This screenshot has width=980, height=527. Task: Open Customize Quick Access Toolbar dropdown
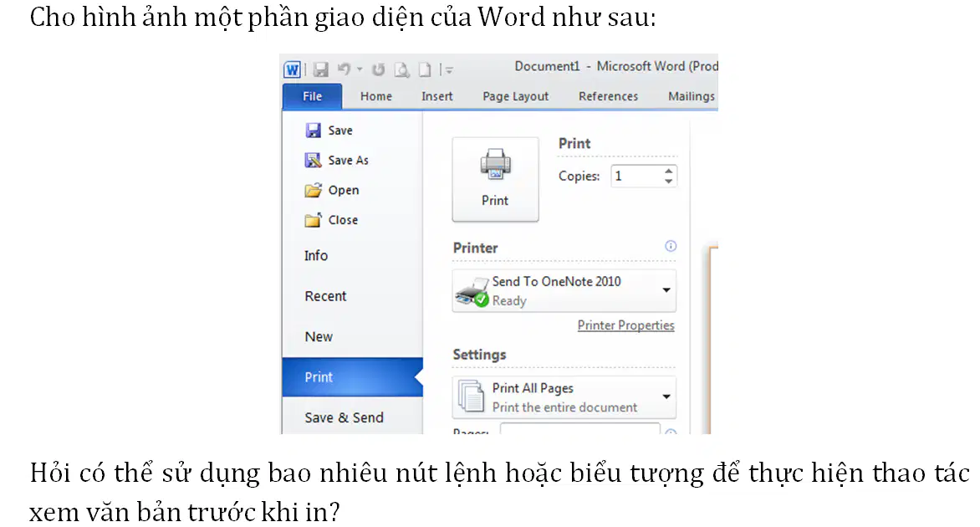point(449,70)
